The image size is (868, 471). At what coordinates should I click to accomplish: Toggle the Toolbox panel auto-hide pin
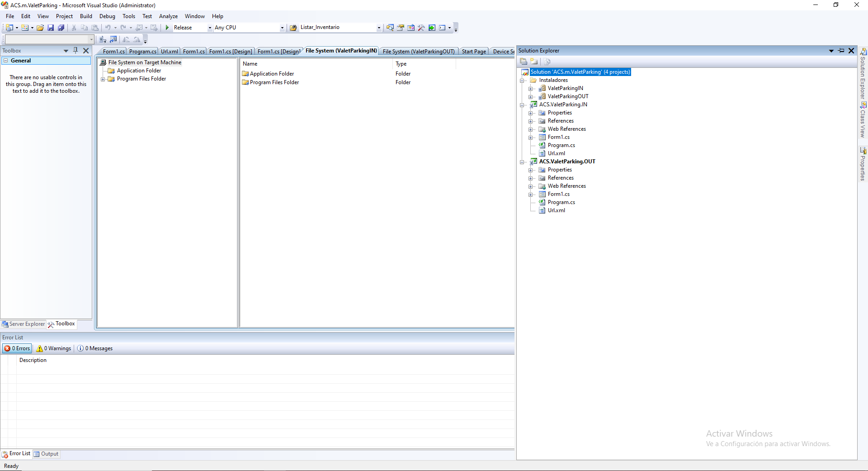coord(75,51)
